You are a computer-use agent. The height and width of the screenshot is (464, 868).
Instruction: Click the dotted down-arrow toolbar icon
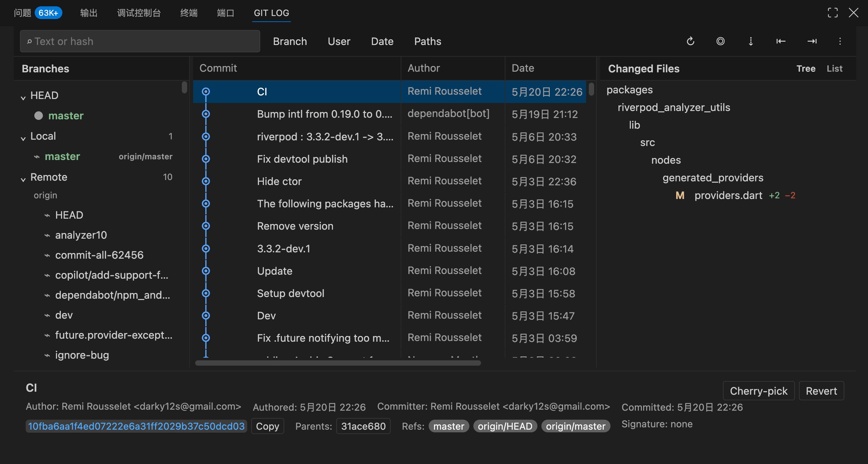point(751,41)
